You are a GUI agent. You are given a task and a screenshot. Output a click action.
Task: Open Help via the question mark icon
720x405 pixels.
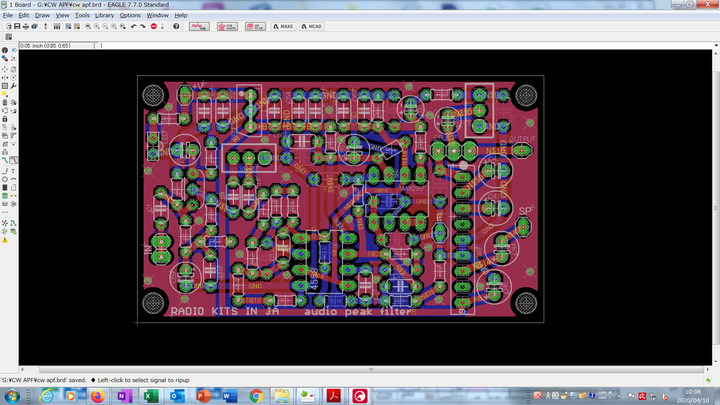pyautogui.click(x=176, y=26)
